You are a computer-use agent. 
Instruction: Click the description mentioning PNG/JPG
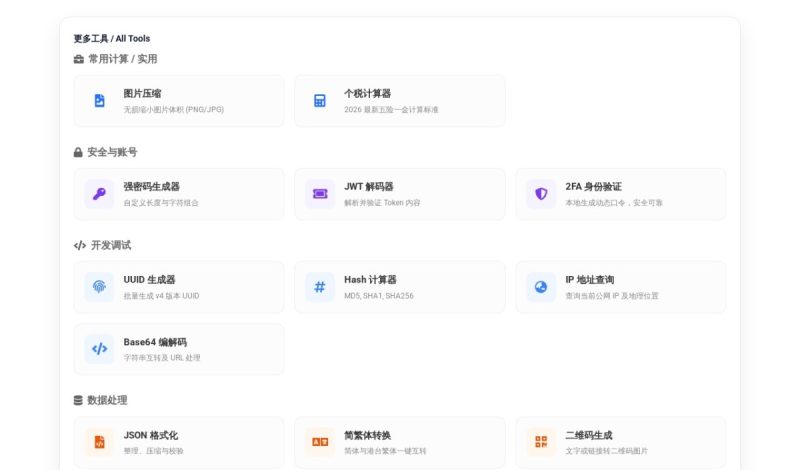pyautogui.click(x=173, y=109)
